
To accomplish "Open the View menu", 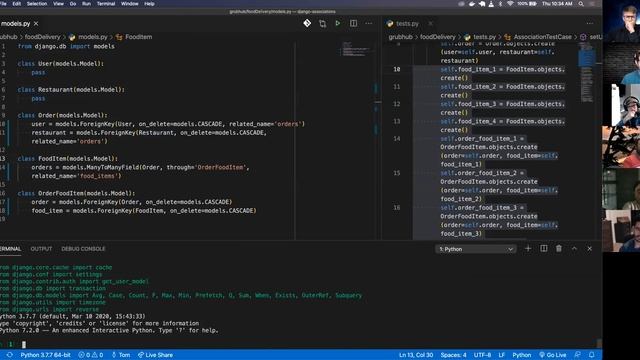I will 58,4.
